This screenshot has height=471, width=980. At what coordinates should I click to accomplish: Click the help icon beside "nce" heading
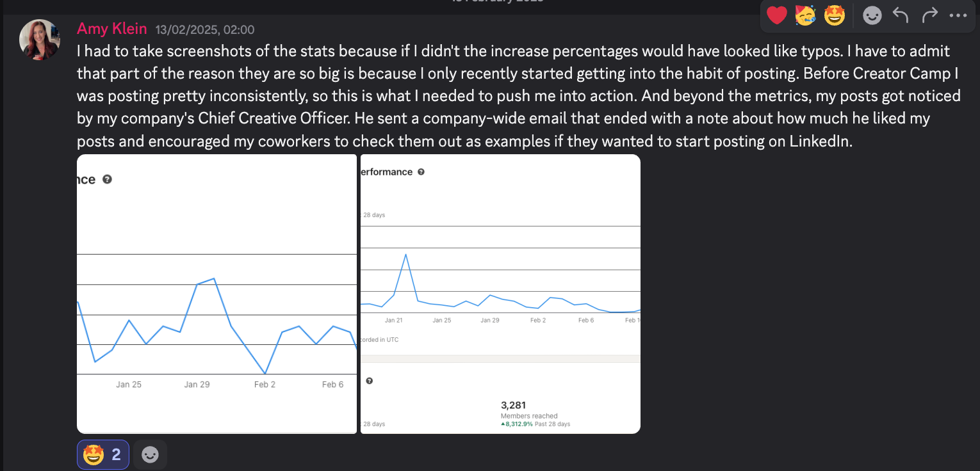pos(108,180)
